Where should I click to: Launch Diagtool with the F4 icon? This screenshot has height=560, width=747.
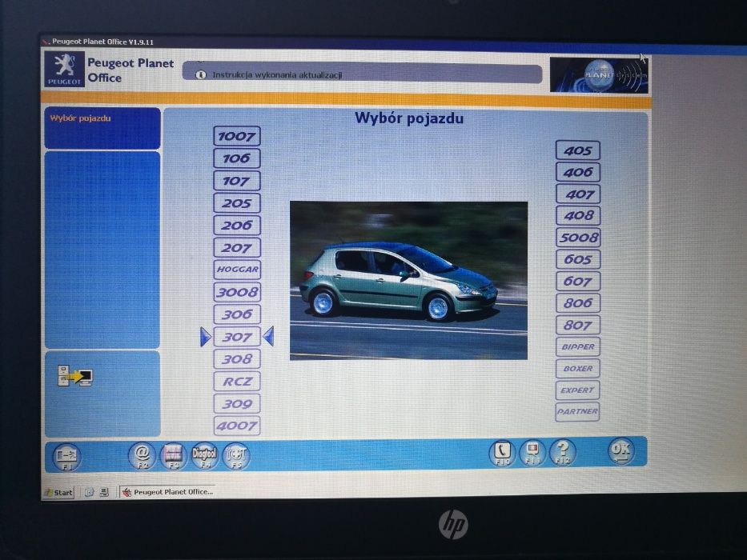click(x=204, y=456)
